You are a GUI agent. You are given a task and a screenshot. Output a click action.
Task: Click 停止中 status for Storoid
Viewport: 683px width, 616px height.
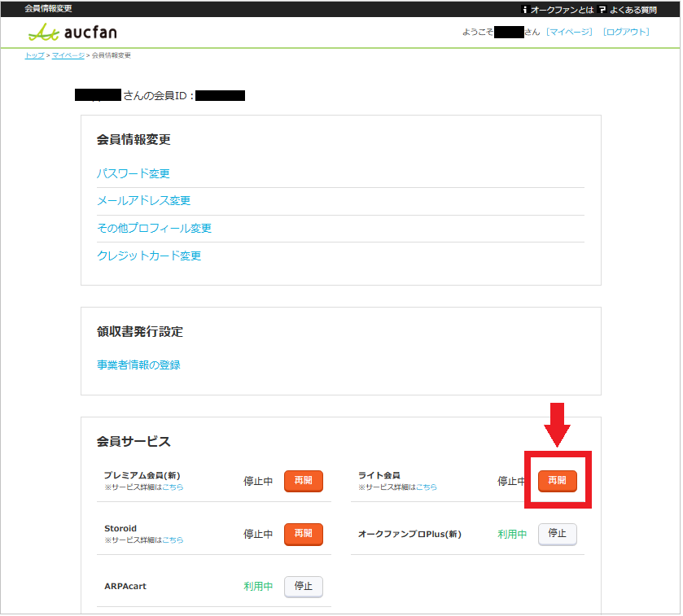click(x=258, y=534)
